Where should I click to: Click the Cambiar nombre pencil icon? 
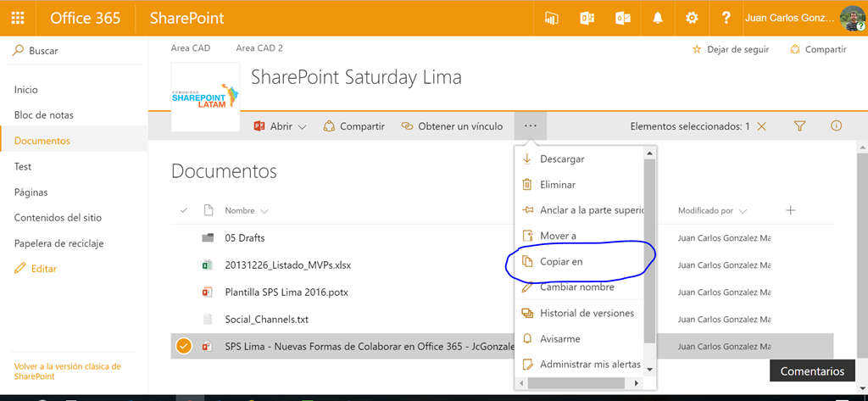pos(527,287)
